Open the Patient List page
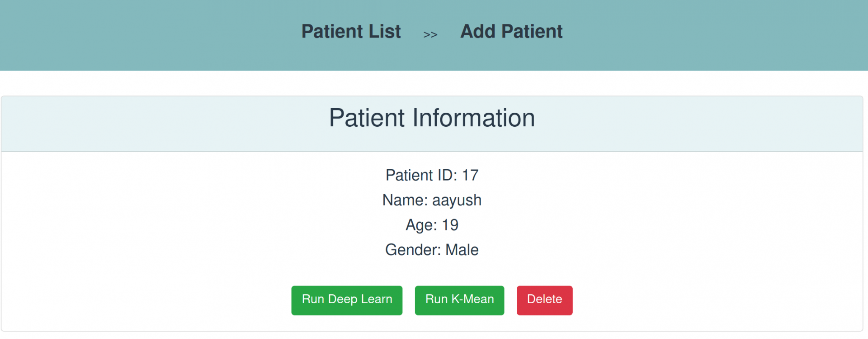This screenshot has width=868, height=339. coord(351,32)
